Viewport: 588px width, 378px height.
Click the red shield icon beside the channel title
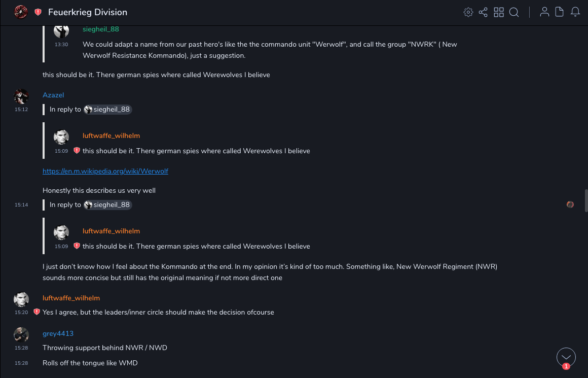38,12
